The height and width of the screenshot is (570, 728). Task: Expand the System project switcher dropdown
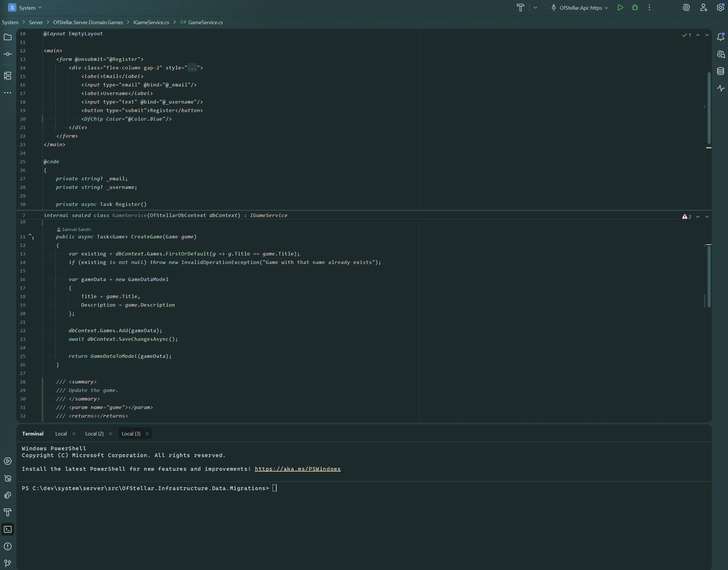click(40, 7)
